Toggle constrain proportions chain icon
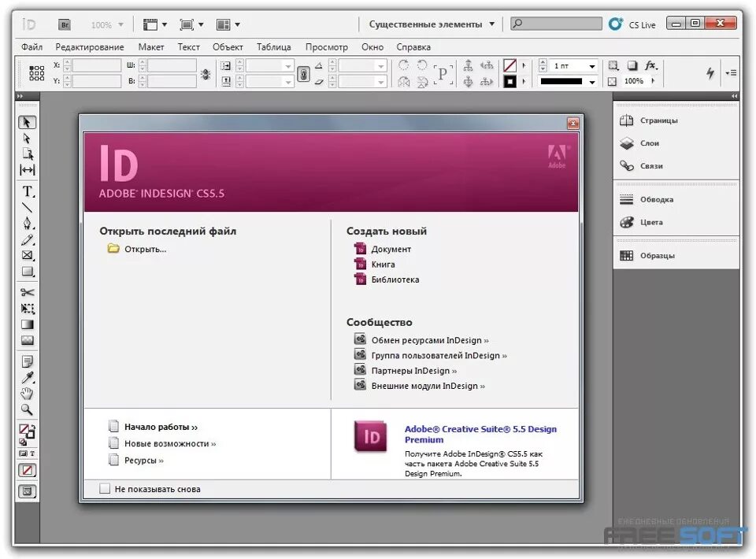Image resolution: width=756 pixels, height=559 pixels. (x=303, y=74)
